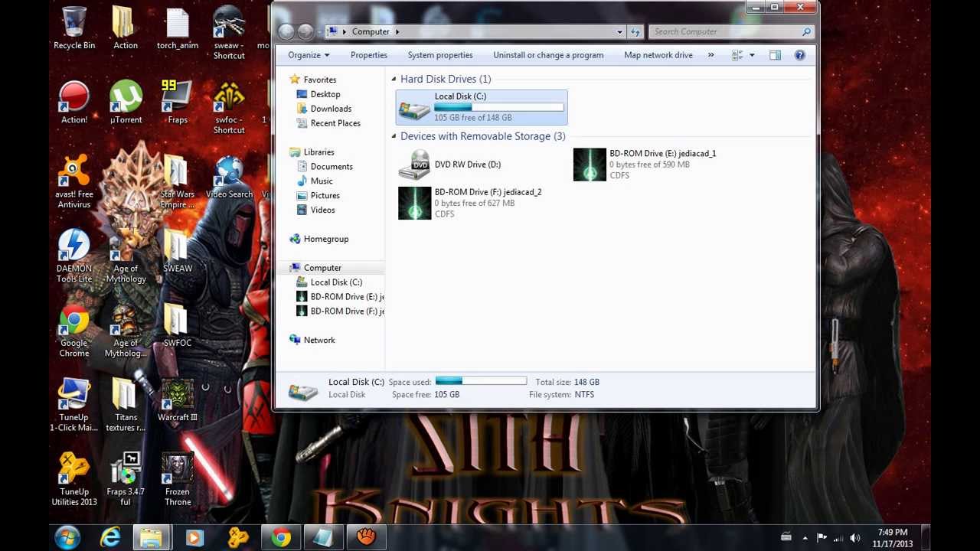The height and width of the screenshot is (551, 980).
Task: Launch the swfoc - Shortcut icon
Action: (x=229, y=107)
